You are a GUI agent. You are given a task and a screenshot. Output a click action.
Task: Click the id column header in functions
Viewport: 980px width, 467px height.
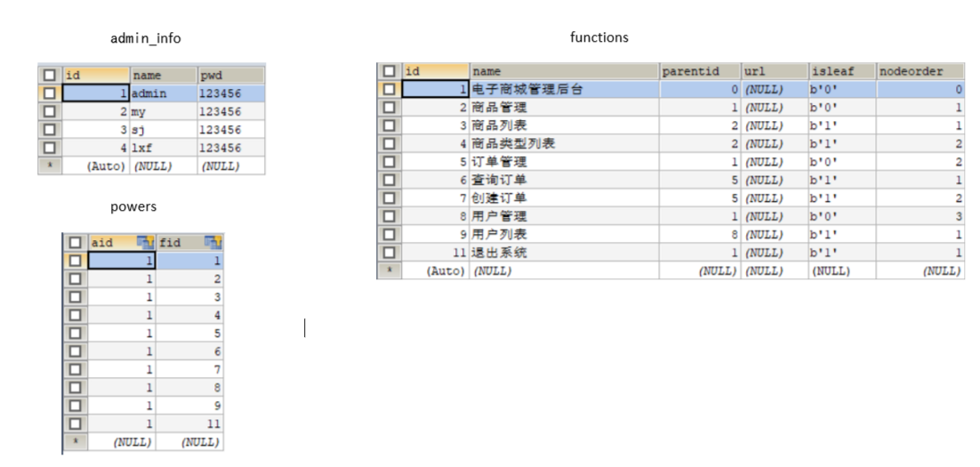pos(436,71)
